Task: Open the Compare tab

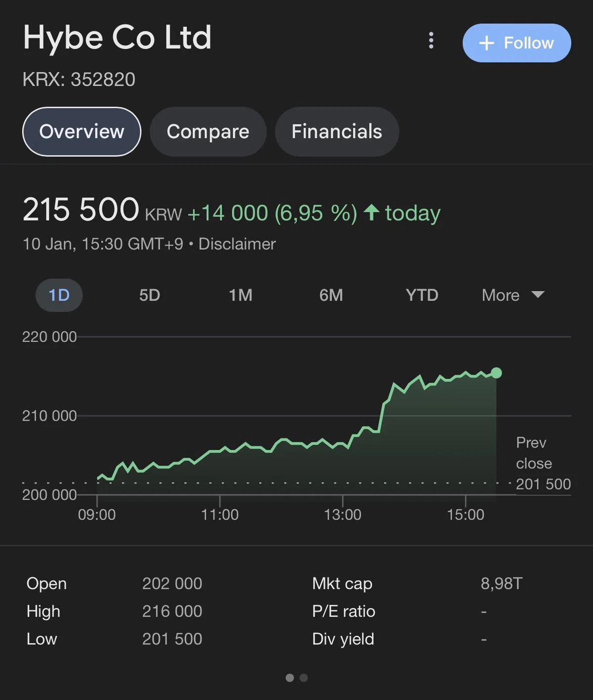Action: point(208,131)
